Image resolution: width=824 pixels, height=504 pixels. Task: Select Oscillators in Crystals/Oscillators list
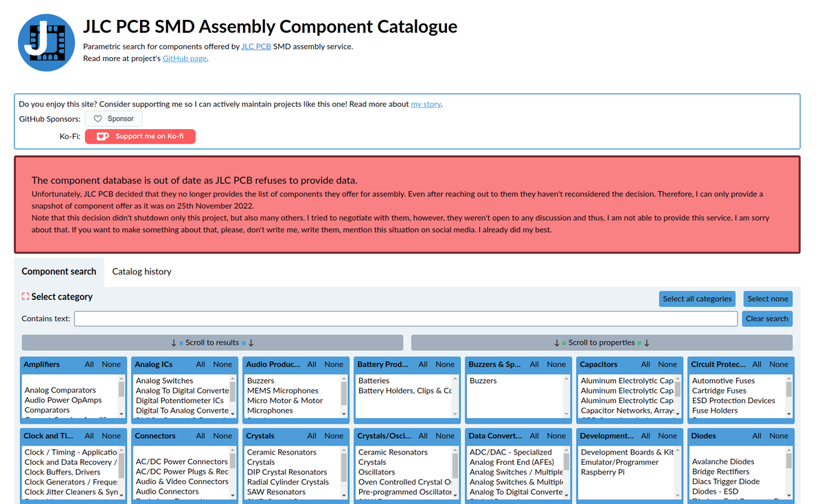pyautogui.click(x=377, y=472)
